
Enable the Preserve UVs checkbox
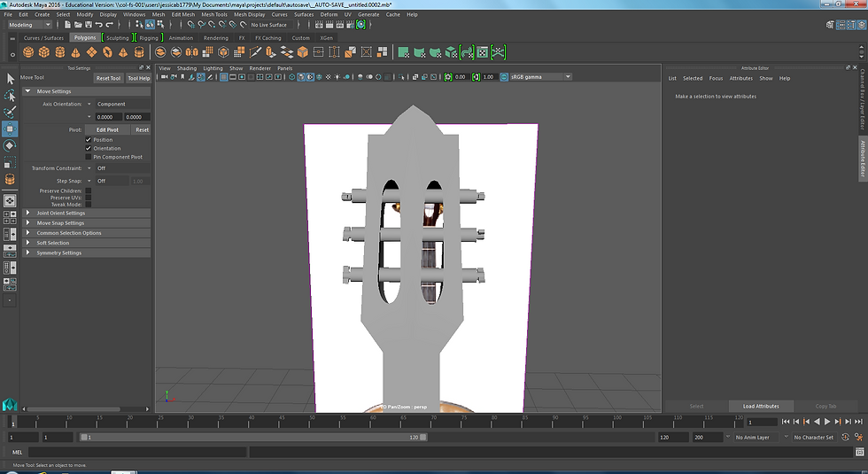pos(88,198)
